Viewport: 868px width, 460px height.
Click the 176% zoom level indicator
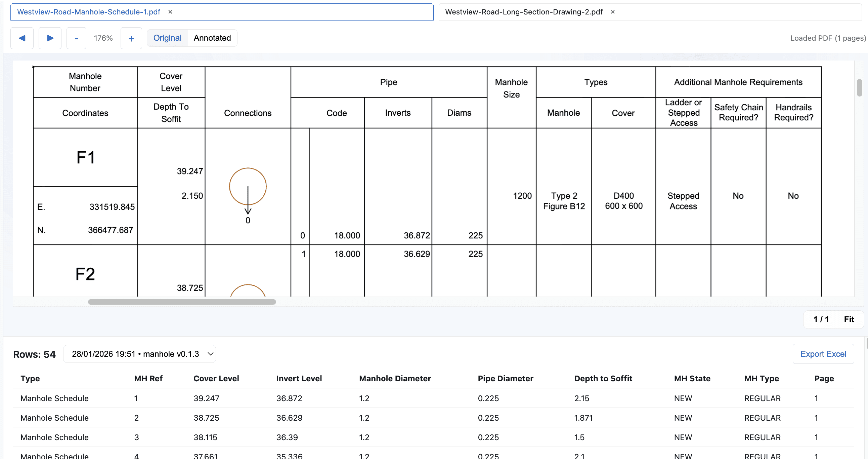[103, 38]
